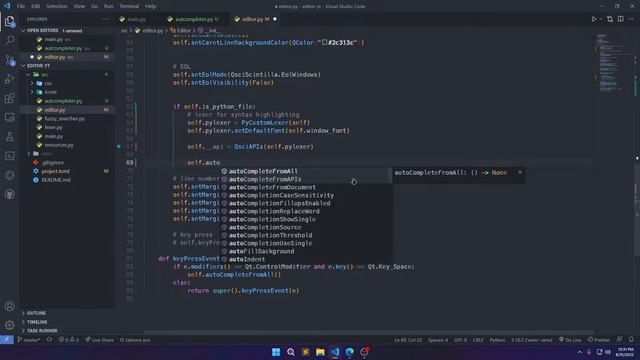Viewport: 640px width, 360px height.
Task: Collapse the src folder
Action: click(28, 75)
